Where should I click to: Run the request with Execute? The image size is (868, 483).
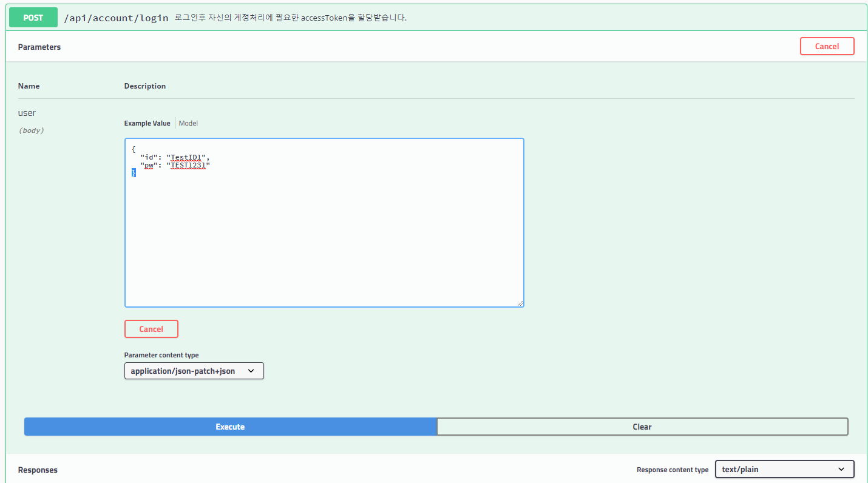(230, 427)
